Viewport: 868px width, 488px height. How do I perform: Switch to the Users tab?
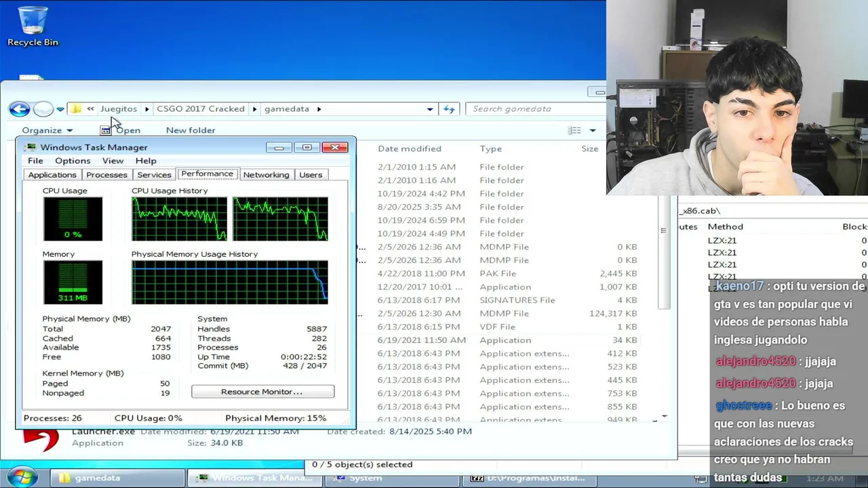[x=311, y=175]
